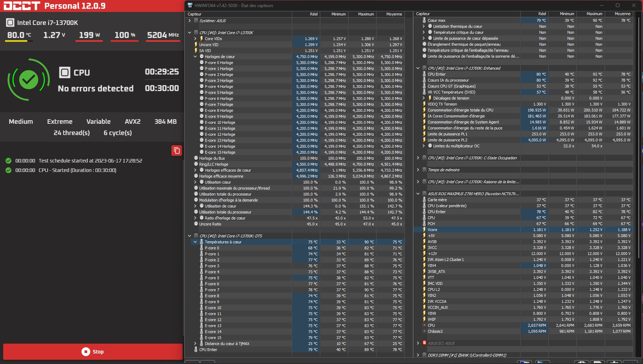The height and width of the screenshot is (364, 643).
Task: Stop the running OCCT CPU test
Action: click(x=93, y=352)
